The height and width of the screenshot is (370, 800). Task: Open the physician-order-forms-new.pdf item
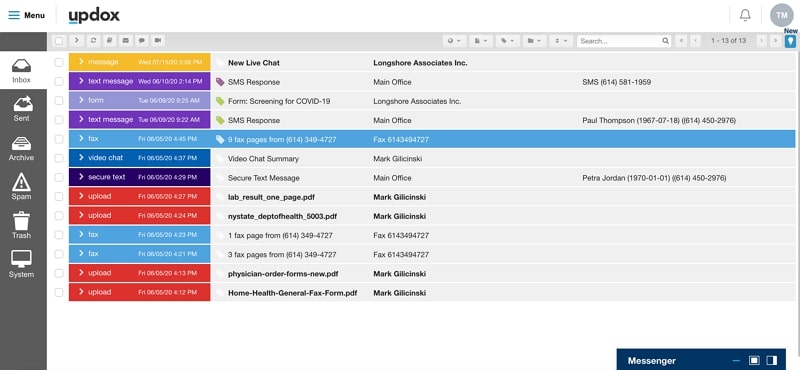(x=283, y=274)
